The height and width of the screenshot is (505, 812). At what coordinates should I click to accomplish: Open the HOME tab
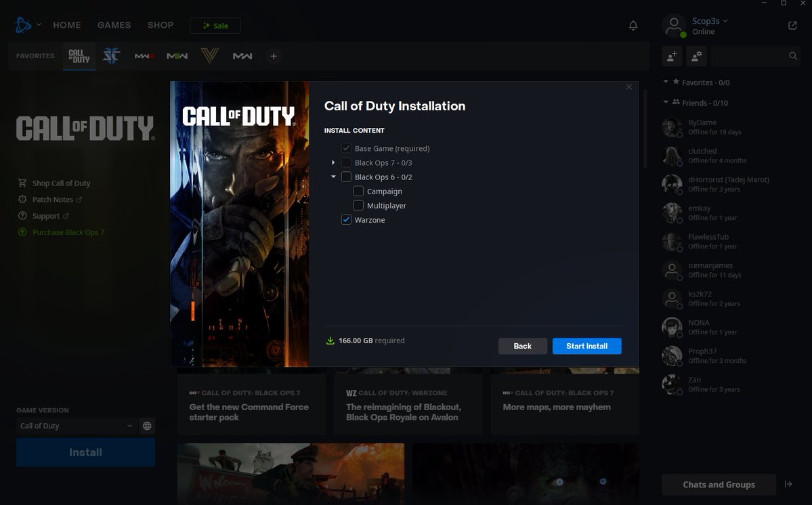tap(67, 25)
